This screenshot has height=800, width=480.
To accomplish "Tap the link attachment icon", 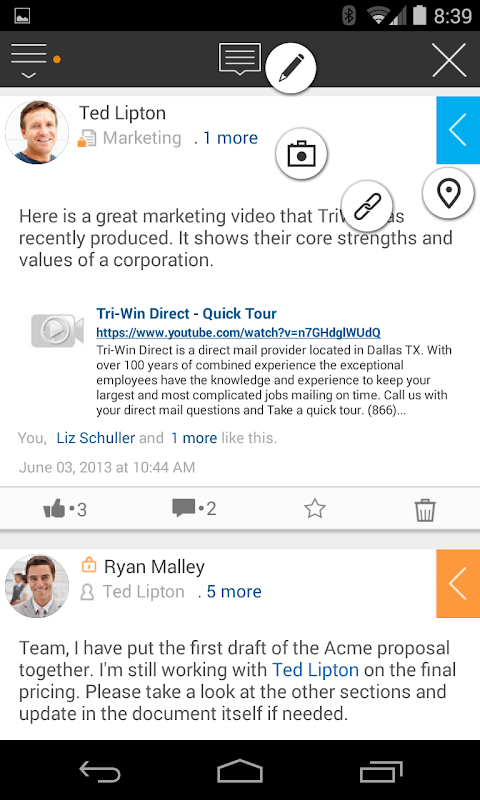I will [x=367, y=206].
